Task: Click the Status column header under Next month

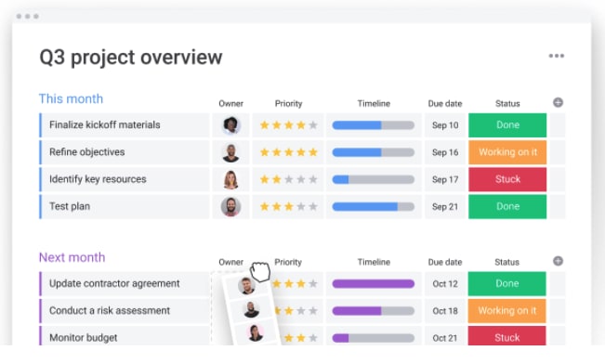Action: click(506, 262)
